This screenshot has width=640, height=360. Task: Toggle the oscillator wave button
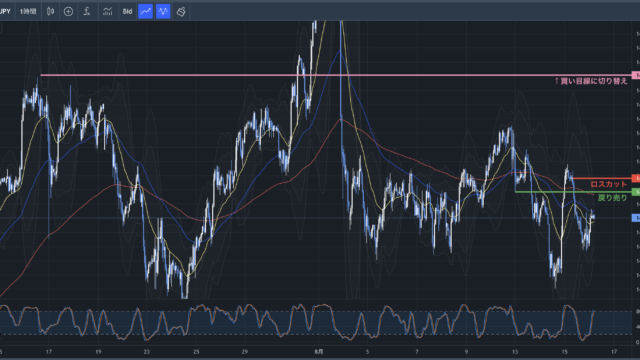tap(163, 11)
